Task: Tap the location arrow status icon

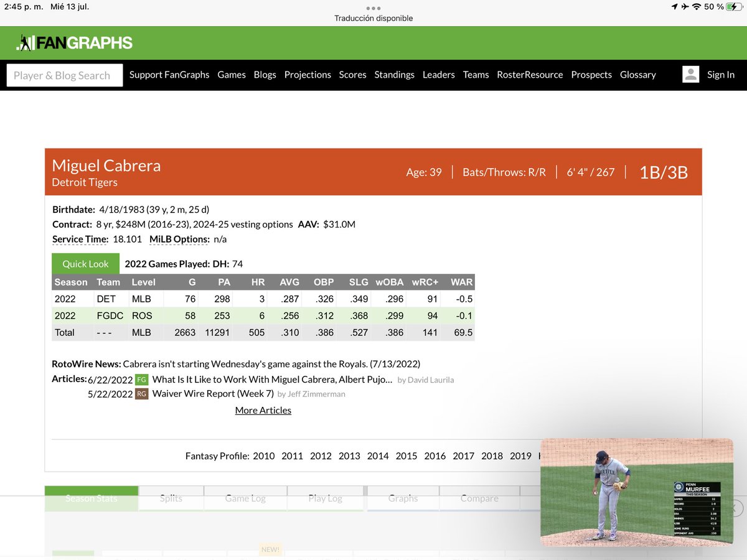Action: coord(675,6)
